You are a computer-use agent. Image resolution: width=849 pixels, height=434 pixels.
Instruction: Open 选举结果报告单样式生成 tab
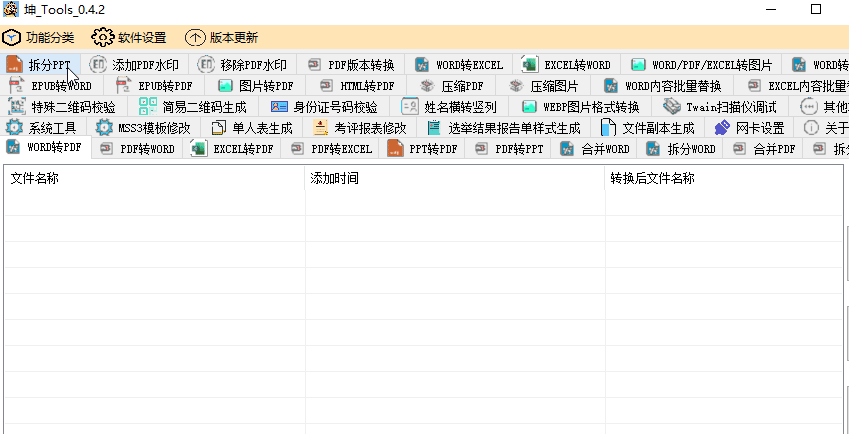[504, 127]
